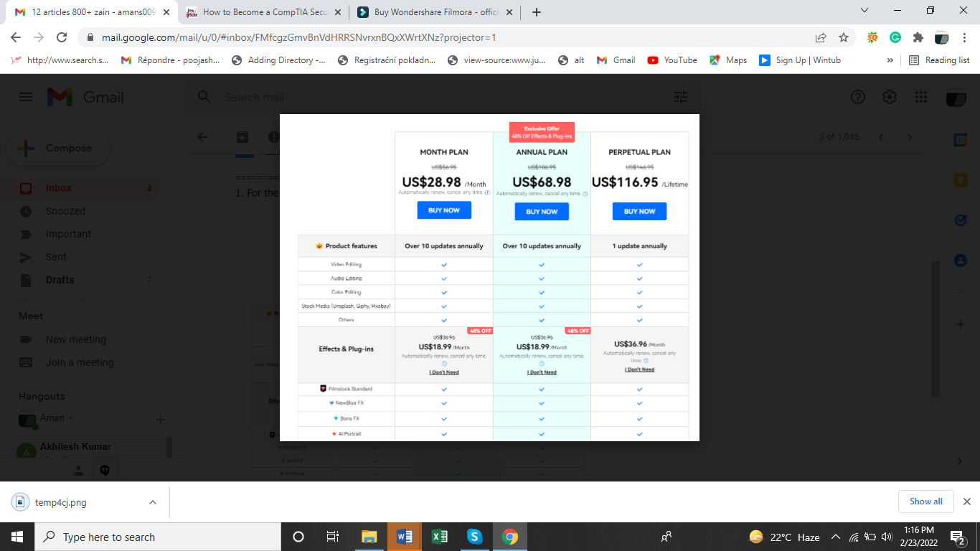Open Google Keep side panel icon
This screenshot has height=551, width=980.
coord(961,179)
